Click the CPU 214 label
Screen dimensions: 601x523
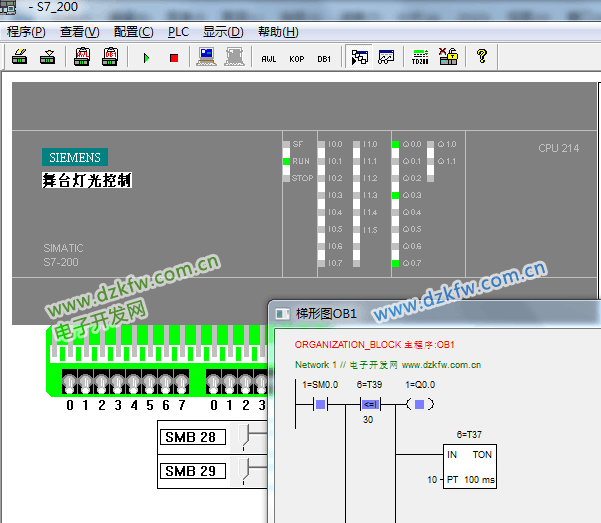coord(558,148)
